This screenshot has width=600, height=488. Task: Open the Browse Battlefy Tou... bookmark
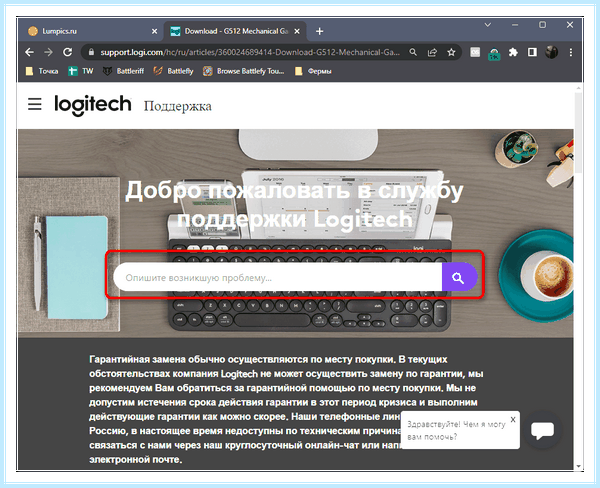pyautogui.click(x=243, y=71)
